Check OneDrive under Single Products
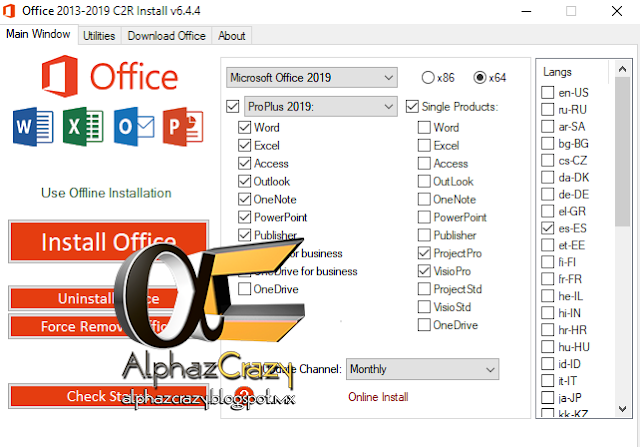Image resolution: width=640 pixels, height=447 pixels. (x=424, y=325)
